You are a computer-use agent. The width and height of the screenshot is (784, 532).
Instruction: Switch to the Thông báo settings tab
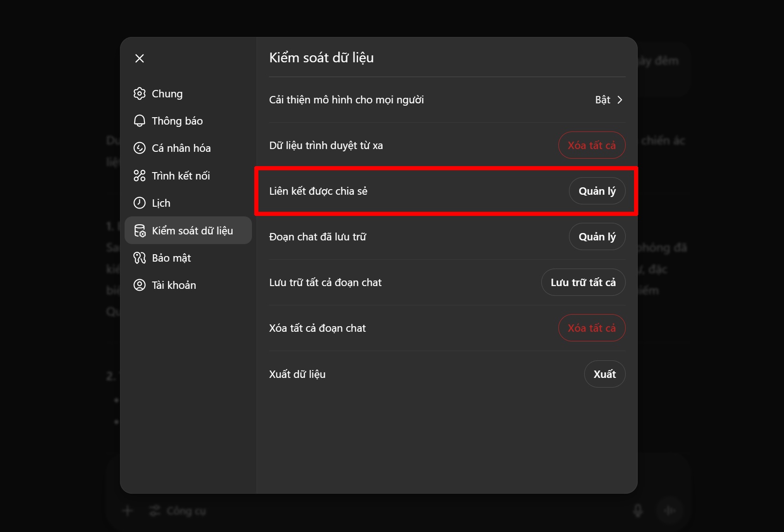click(177, 121)
